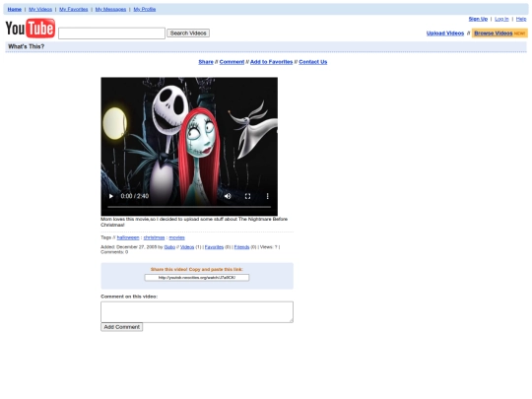532x399 pixels.
Task: Open My Messages in the top navigation
Action: tap(110, 9)
